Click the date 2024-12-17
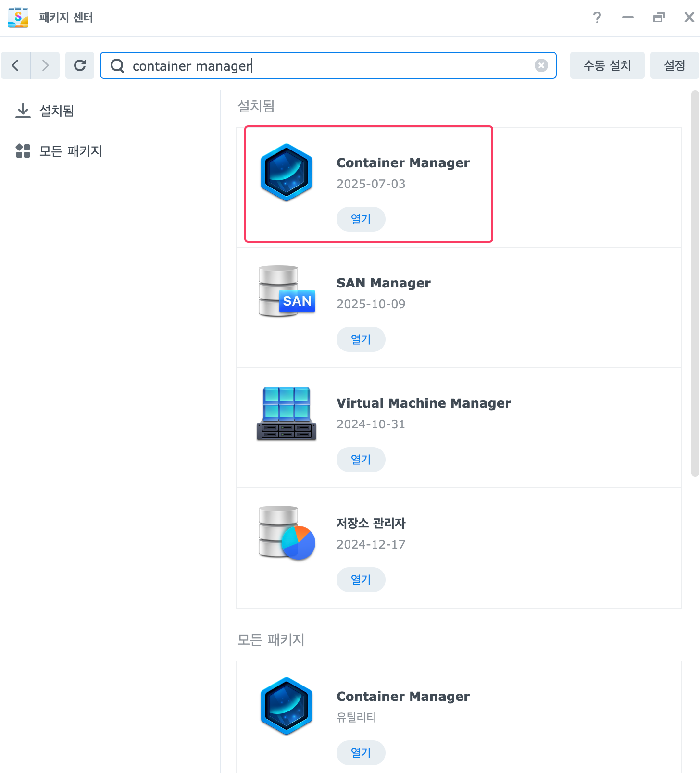The height and width of the screenshot is (773, 700). (371, 545)
